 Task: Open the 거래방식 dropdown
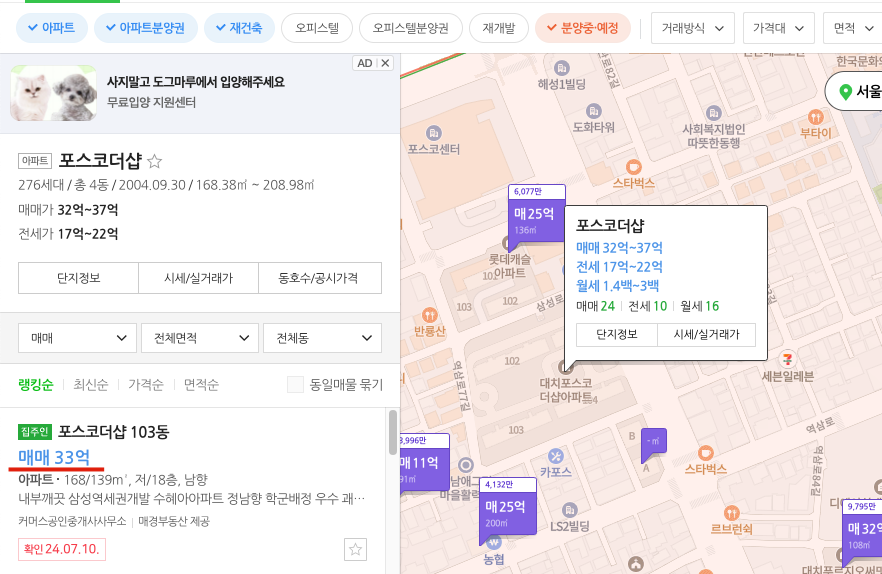click(692, 28)
